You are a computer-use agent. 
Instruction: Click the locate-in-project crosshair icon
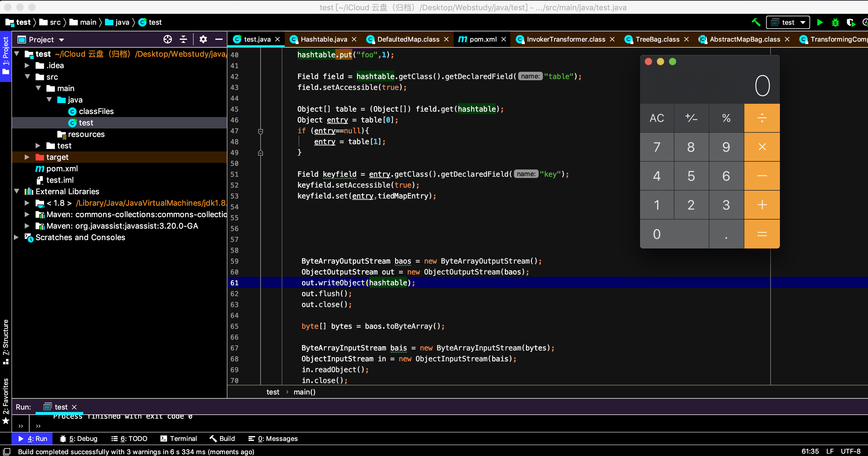(x=167, y=40)
